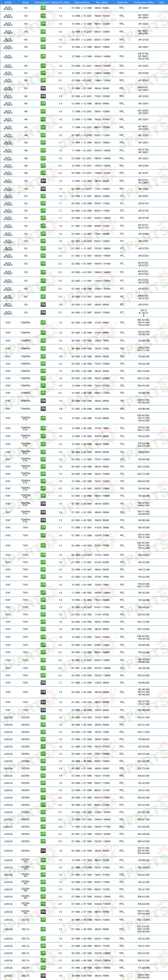Viewport: 168px width, 980px height.
Task: Click diesel ON icon in Alfa 155 VM 31 B row
Action: click(43, 313)
